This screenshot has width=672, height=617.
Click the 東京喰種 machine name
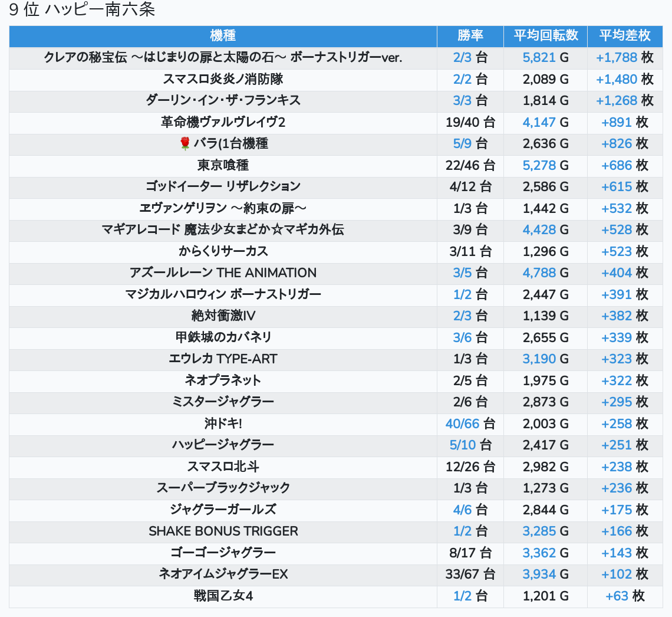click(x=223, y=165)
